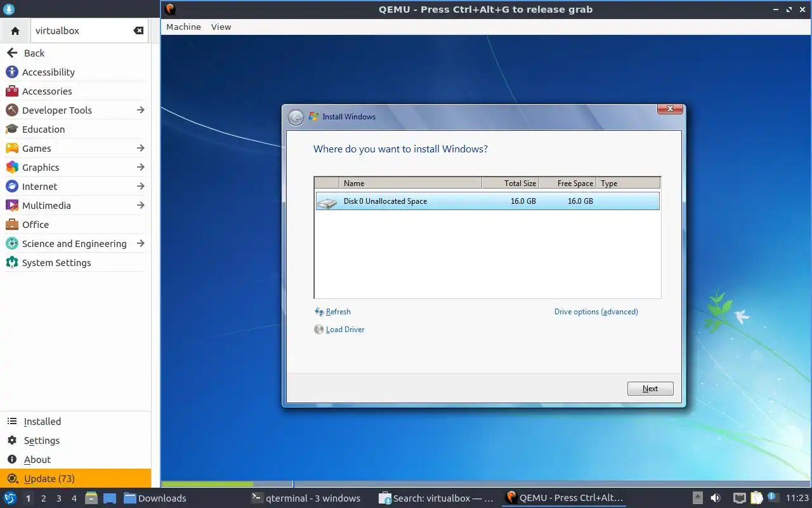Expand the Science and Engineering arrow
Screen dimensions: 812x508
pos(140,243)
